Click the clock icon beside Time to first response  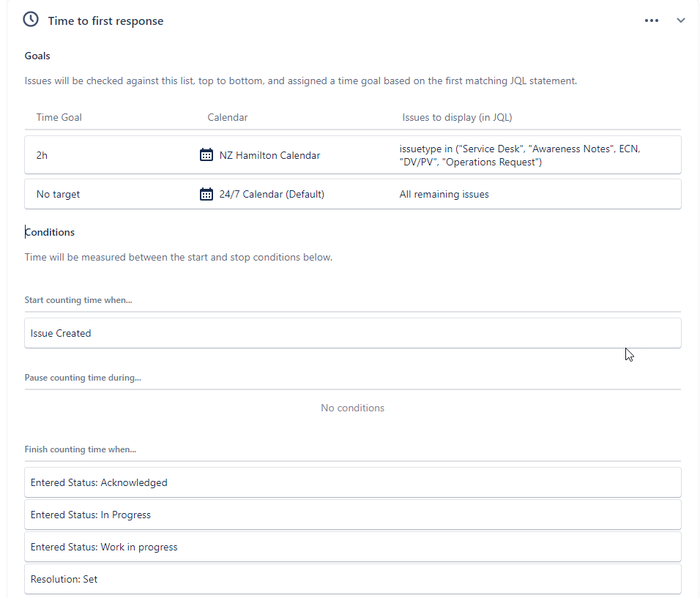coord(31,20)
